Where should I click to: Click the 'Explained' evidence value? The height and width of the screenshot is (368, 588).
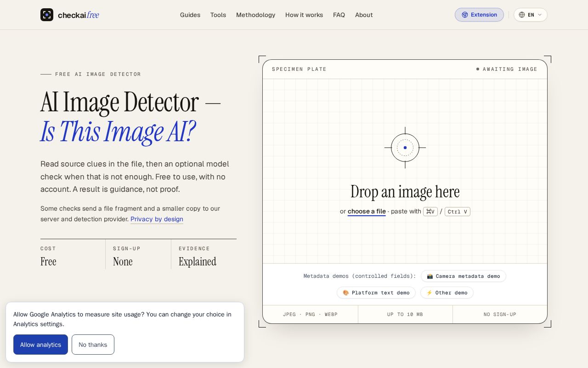pos(198,261)
